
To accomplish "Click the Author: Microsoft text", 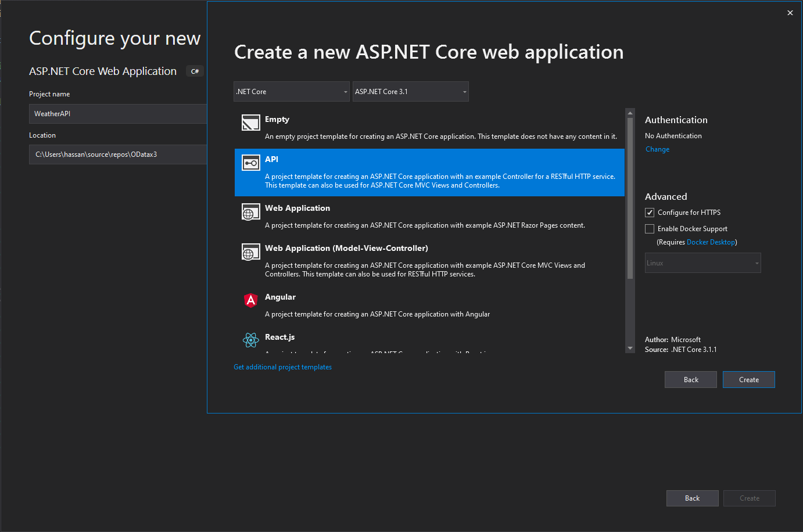I will 673,340.
